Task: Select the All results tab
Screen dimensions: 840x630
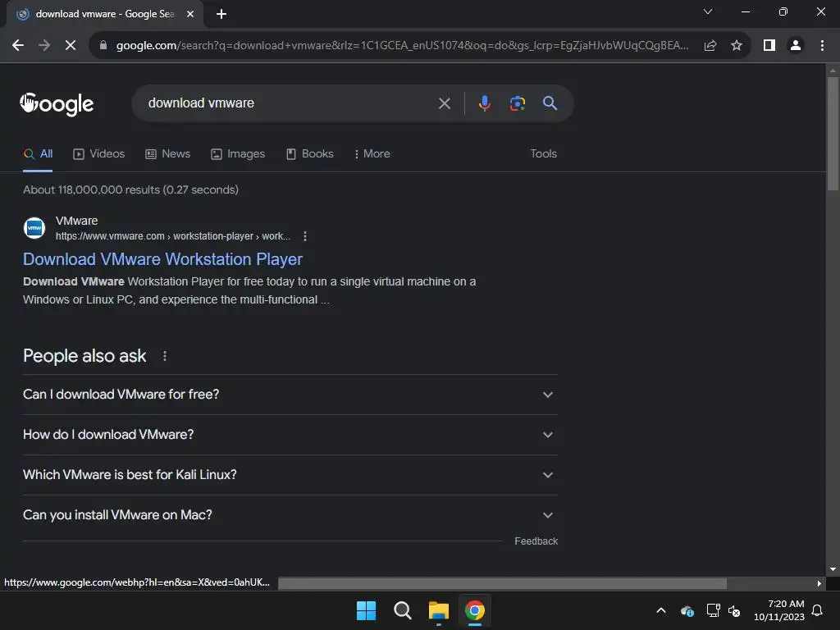Action: 38,154
